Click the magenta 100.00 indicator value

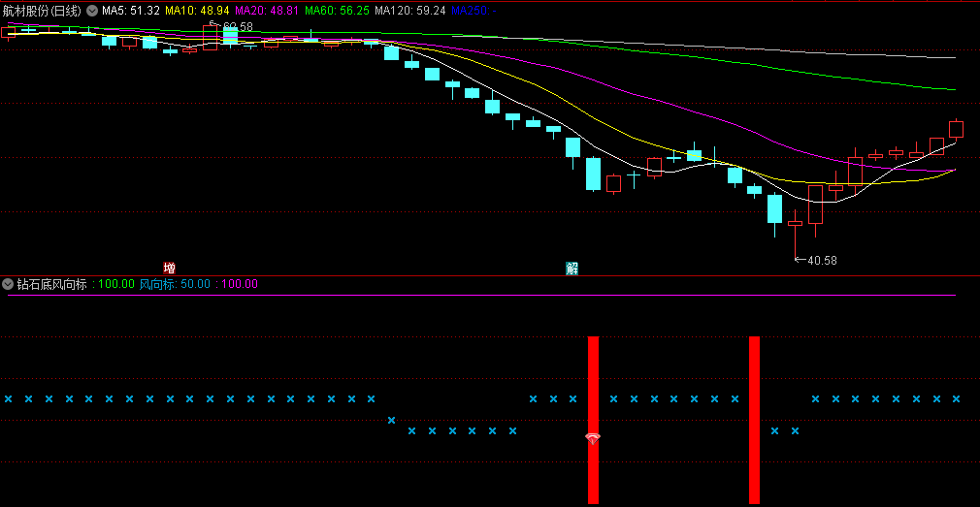coord(236,284)
